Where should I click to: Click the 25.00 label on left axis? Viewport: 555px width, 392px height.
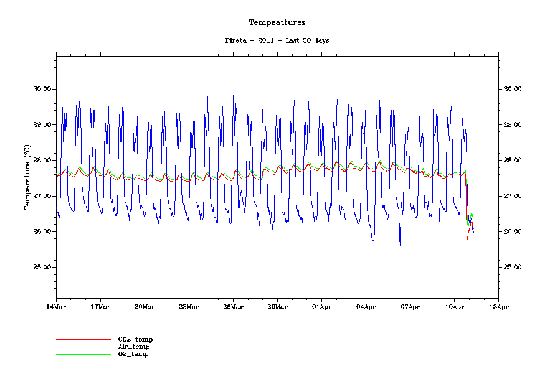(41, 268)
